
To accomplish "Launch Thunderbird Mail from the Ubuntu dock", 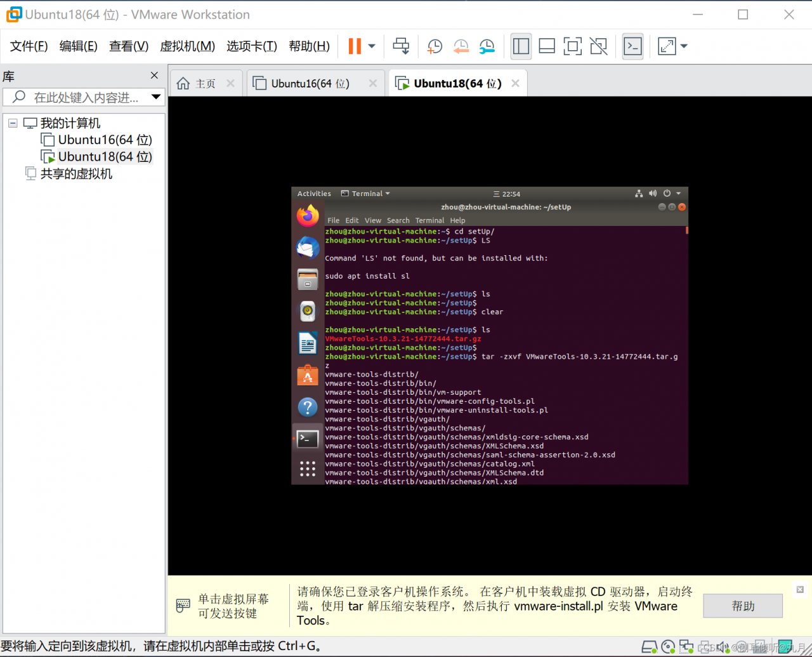I will click(x=308, y=248).
